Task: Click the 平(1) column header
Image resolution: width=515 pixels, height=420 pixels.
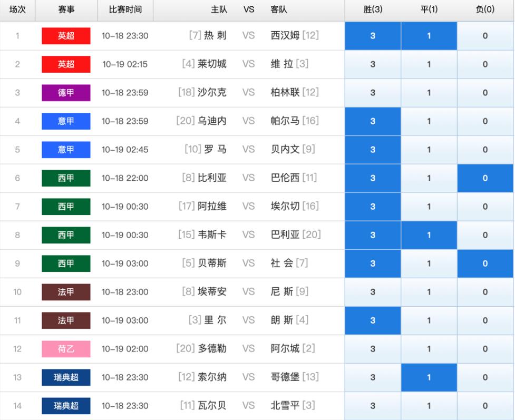Action: pos(429,9)
